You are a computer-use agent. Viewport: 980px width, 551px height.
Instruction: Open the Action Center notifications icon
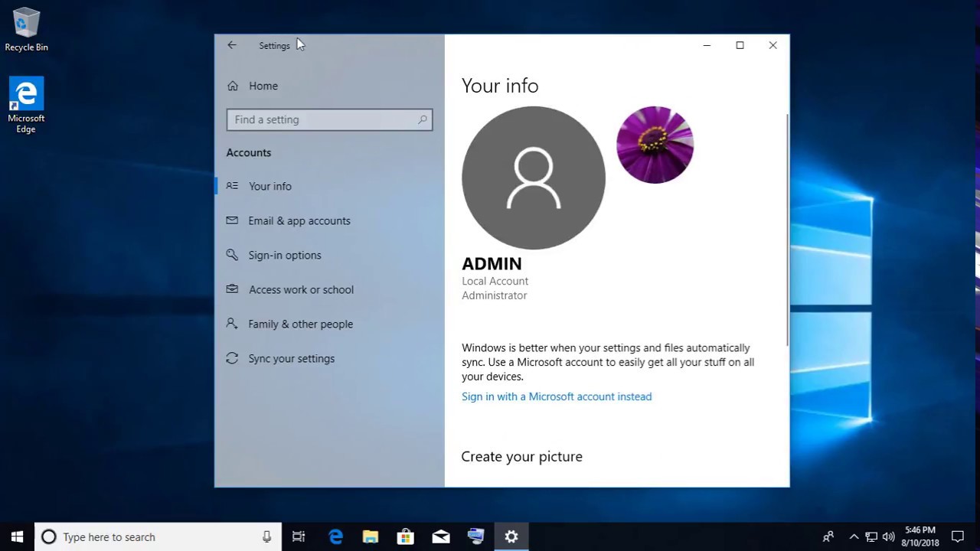(957, 536)
